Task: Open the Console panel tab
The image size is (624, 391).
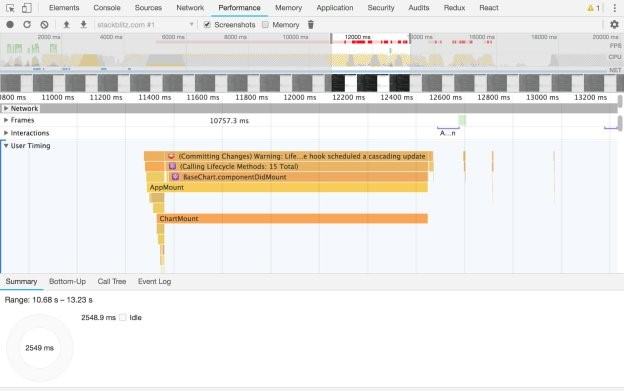Action: point(107,8)
